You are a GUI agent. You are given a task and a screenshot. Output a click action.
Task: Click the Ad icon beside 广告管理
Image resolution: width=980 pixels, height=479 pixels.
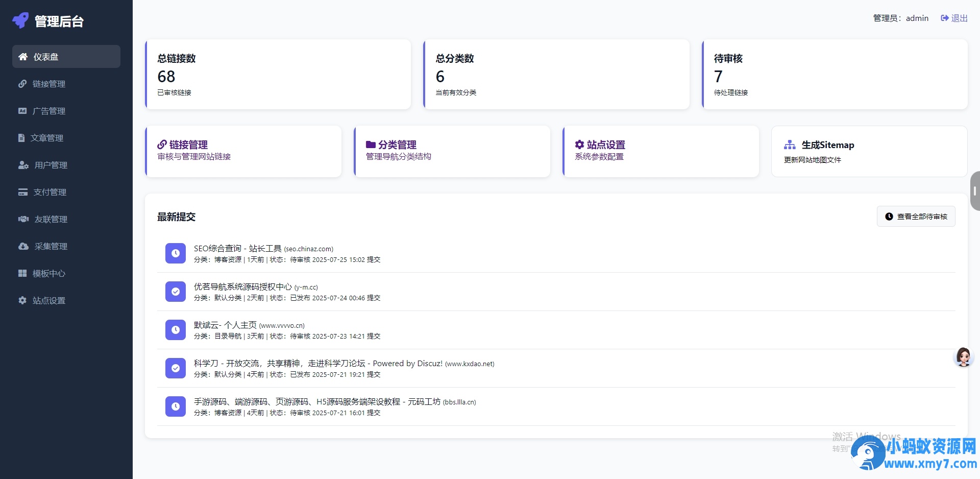point(22,111)
